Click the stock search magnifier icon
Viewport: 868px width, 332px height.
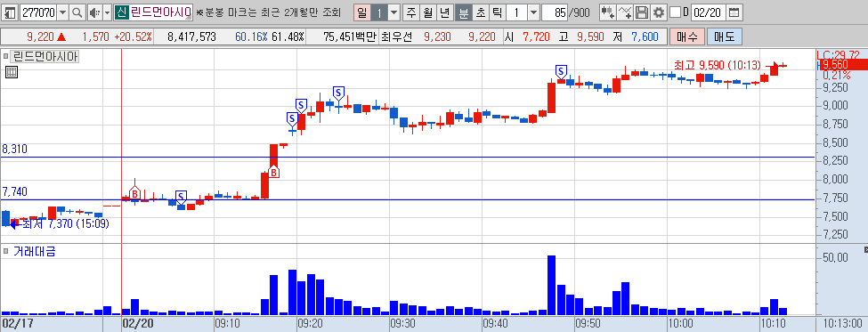[x=77, y=12]
